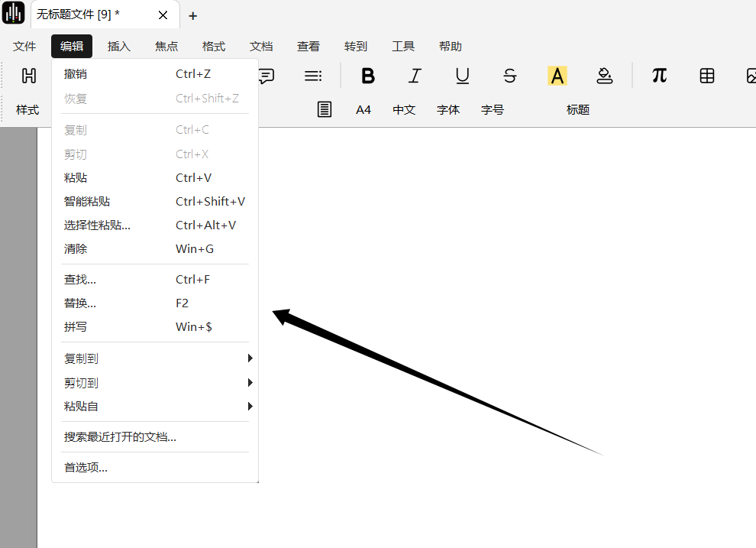Screen dimensions: 756x548
Task: Click the Bold formatting icon
Action: pos(368,76)
